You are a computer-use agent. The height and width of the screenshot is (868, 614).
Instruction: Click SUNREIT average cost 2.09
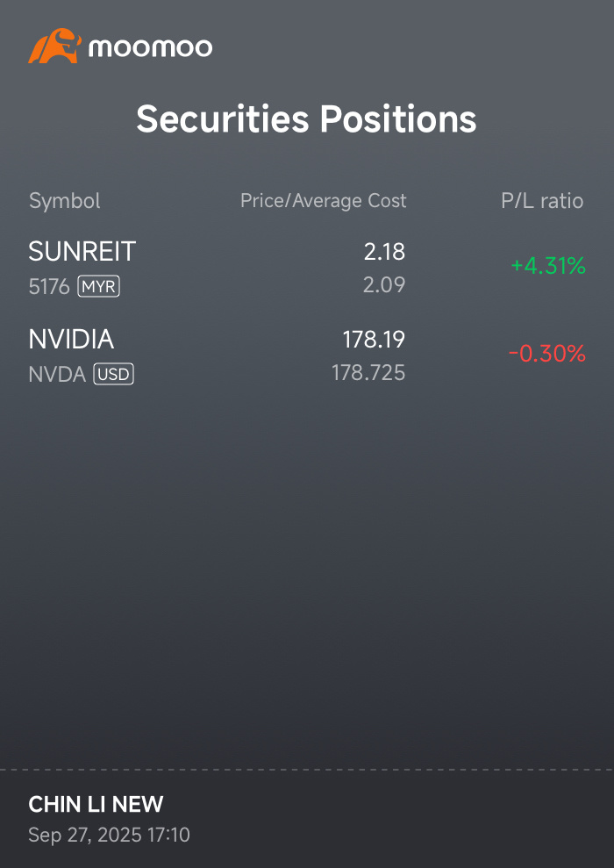[x=384, y=285]
